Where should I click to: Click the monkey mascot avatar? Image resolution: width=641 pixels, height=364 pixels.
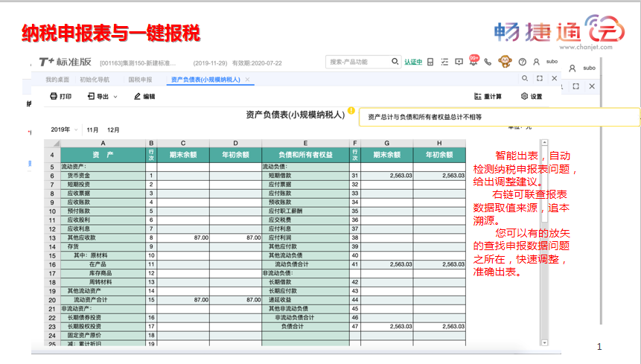pyautogui.click(x=505, y=61)
